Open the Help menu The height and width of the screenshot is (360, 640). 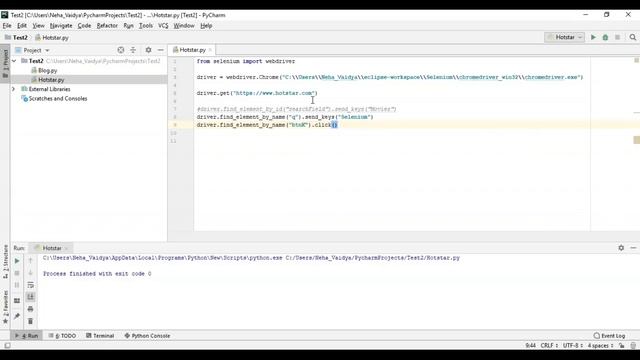tap(206, 25)
